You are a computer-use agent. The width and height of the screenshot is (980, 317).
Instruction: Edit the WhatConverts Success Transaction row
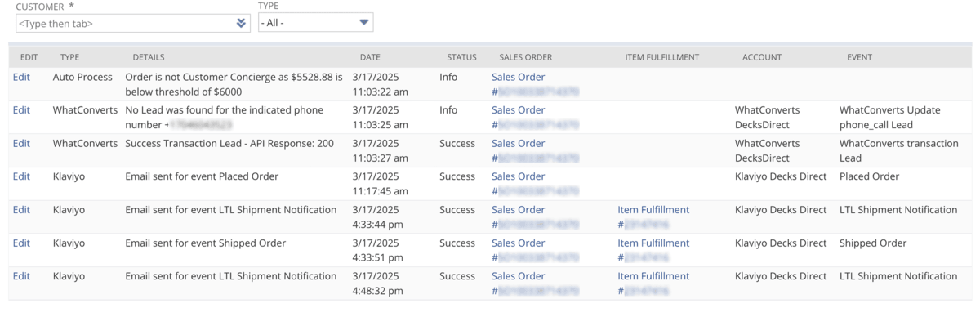tap(21, 143)
